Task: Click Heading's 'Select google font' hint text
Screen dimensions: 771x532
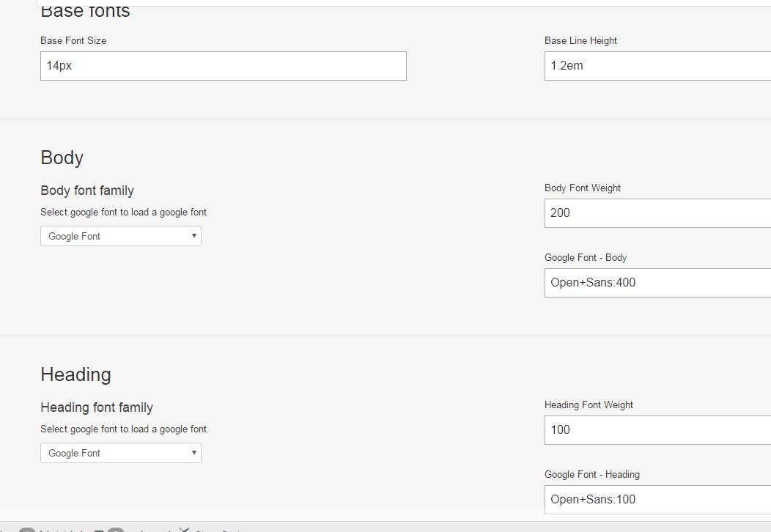Action: click(123, 429)
